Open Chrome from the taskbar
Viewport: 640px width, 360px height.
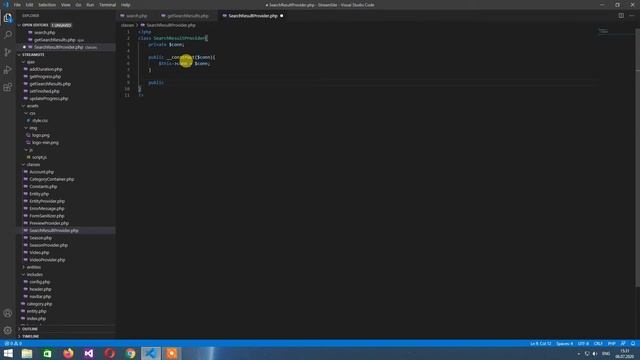pos(130,353)
